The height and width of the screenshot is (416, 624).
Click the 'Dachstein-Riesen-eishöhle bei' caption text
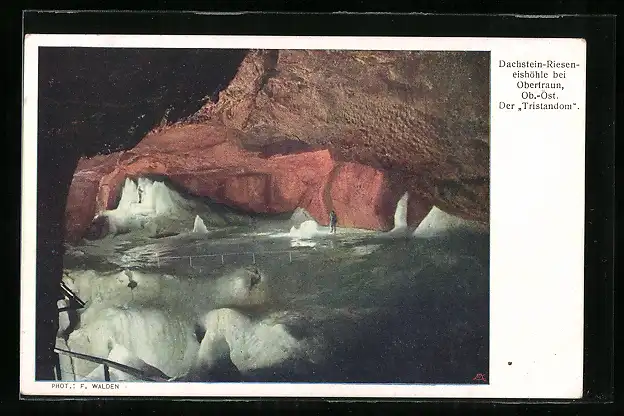(x=538, y=69)
